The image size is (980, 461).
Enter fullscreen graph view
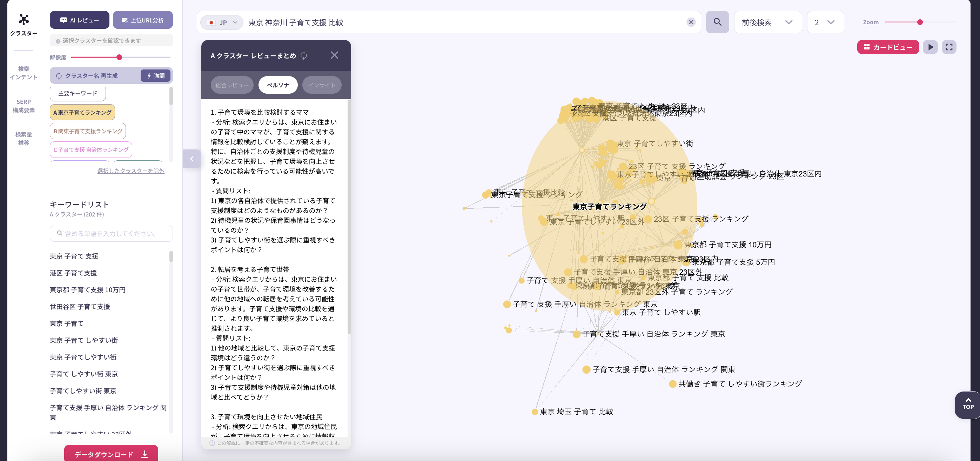coord(949,47)
